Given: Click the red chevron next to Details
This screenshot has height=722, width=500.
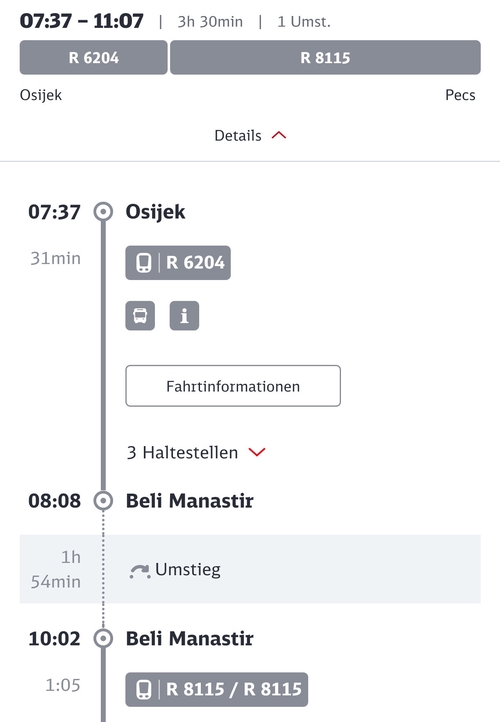Looking at the screenshot, I should (279, 135).
